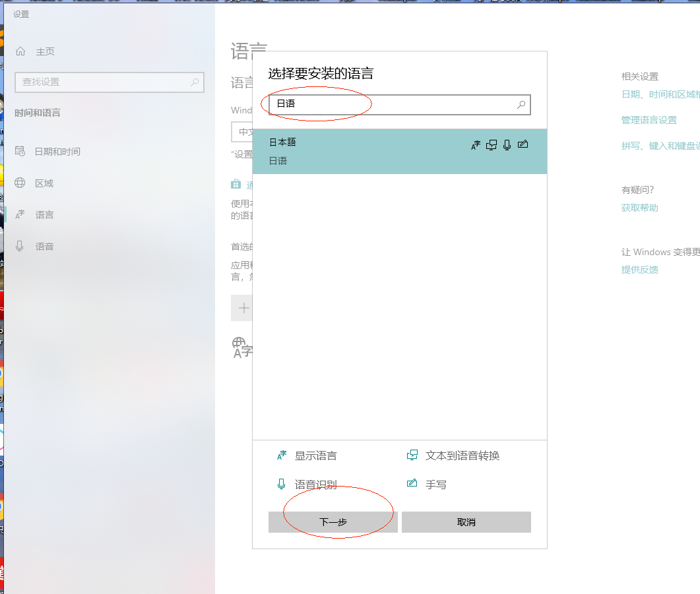Click display language icon on 日本語 row
Image resolution: width=700 pixels, height=594 pixels.
coord(476,145)
